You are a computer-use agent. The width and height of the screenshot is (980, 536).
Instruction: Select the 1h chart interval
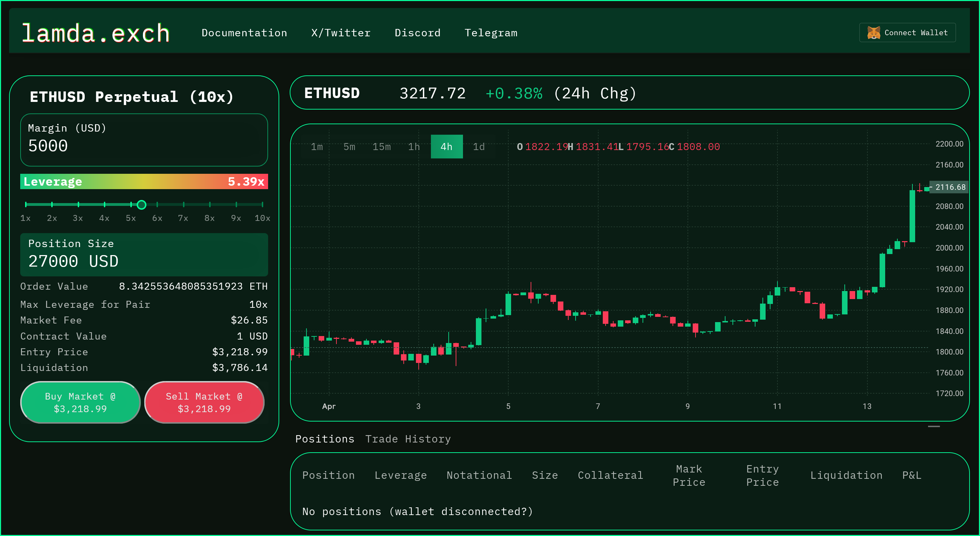(414, 147)
